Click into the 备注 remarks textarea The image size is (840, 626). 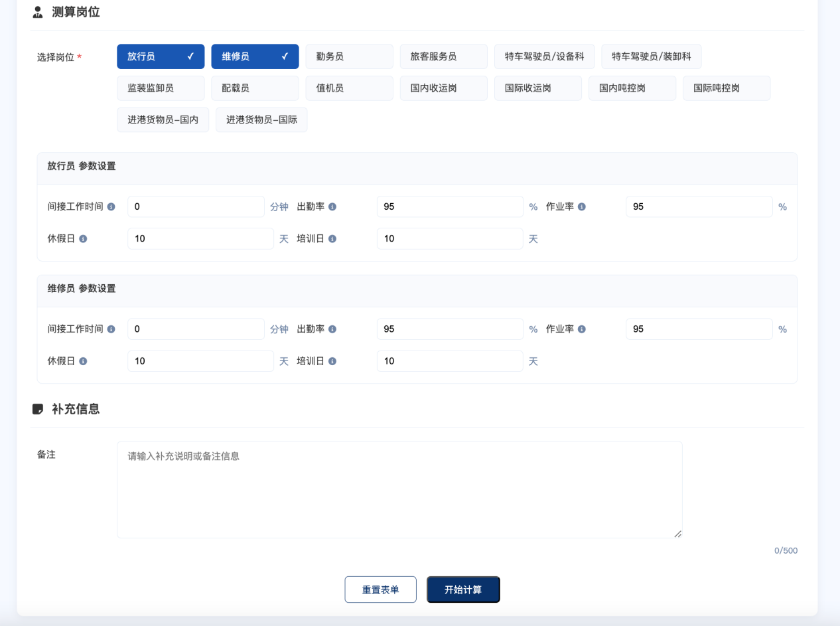[x=399, y=490]
